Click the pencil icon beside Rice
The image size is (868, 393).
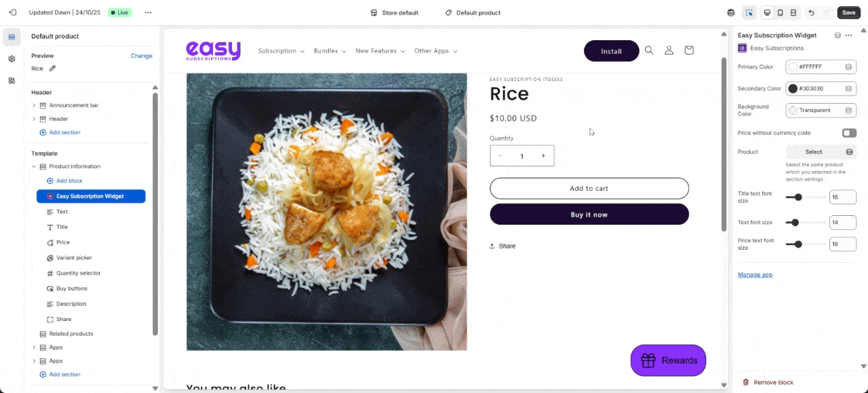pyautogui.click(x=52, y=69)
